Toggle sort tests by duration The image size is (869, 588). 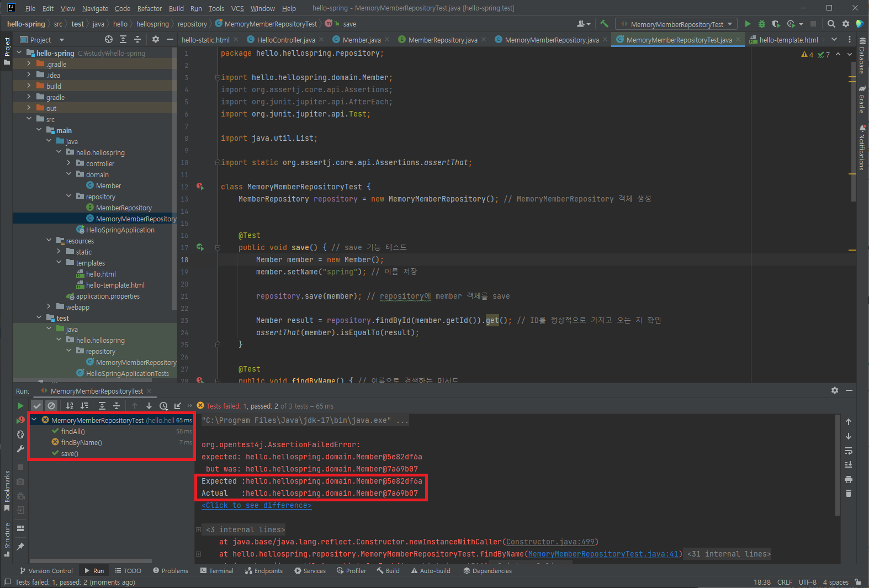[84, 406]
